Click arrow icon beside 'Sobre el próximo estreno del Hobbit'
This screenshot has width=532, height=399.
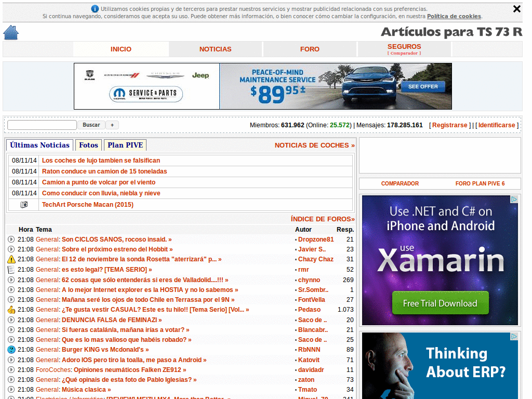(x=11, y=249)
